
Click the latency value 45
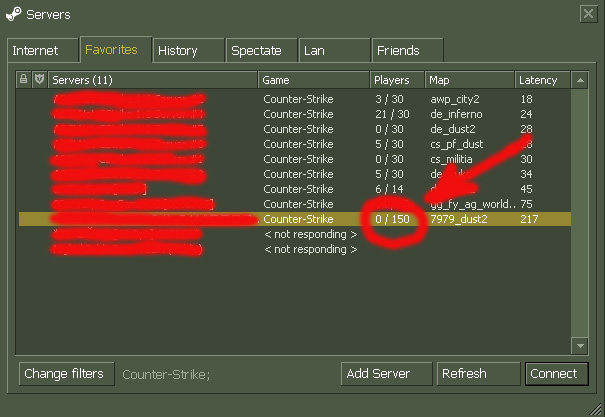[526, 189]
